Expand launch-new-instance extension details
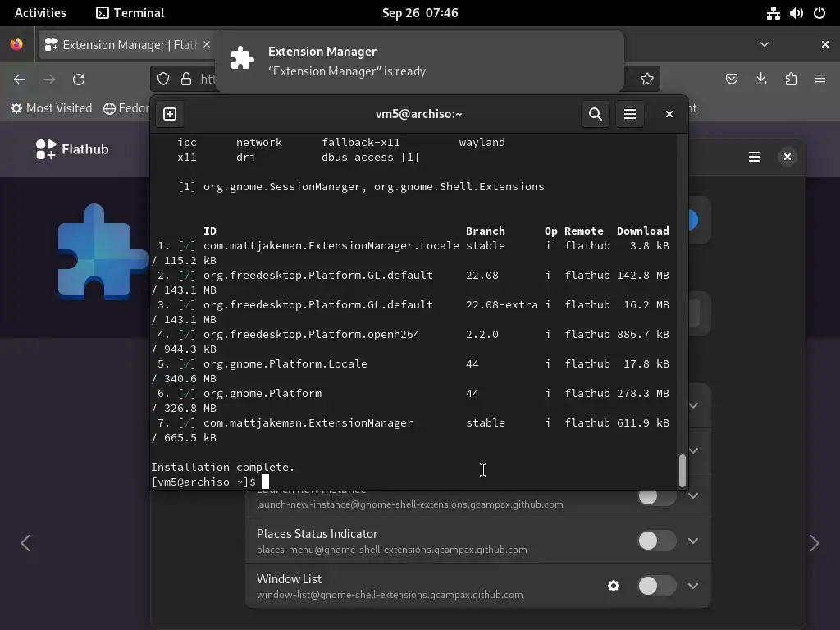The width and height of the screenshot is (840, 630). click(x=692, y=495)
